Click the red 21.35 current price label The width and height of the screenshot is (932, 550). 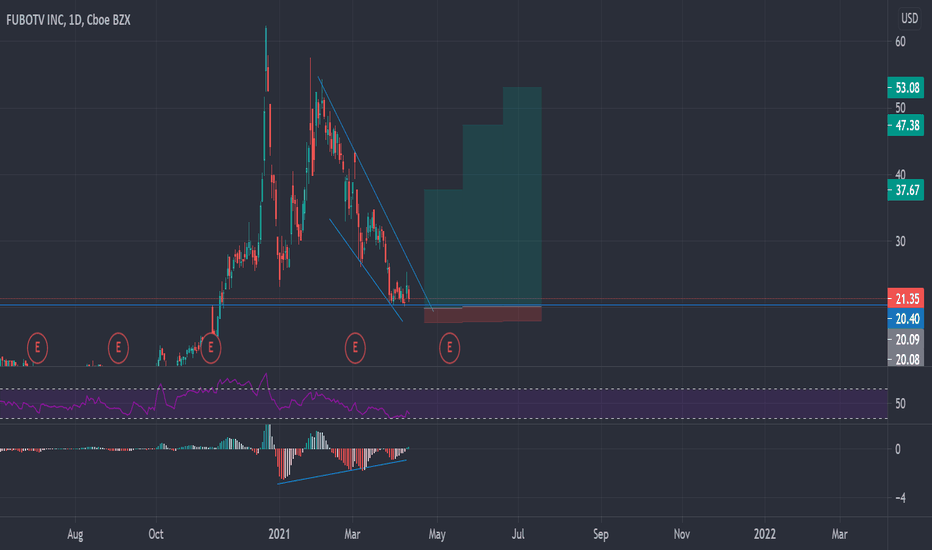[x=905, y=298]
